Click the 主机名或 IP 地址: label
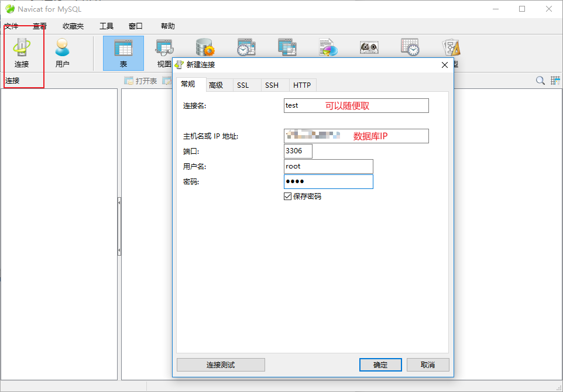This screenshot has width=563, height=392. (x=211, y=136)
